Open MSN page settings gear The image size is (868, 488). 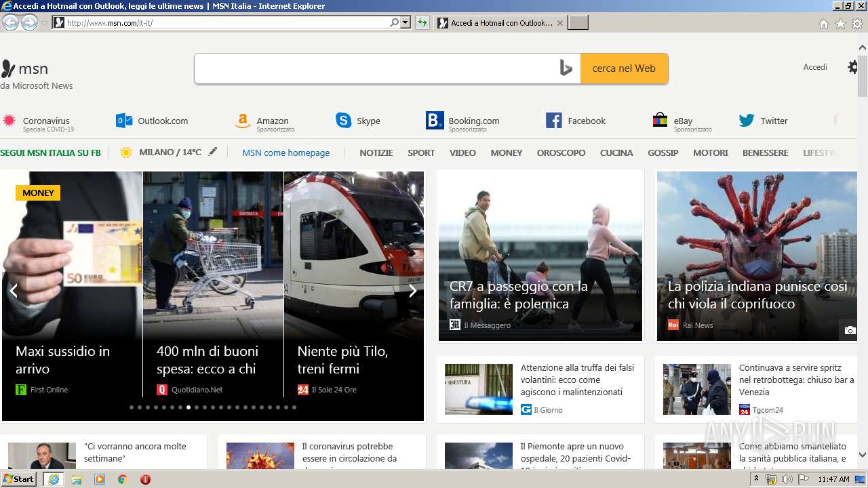[x=853, y=67]
